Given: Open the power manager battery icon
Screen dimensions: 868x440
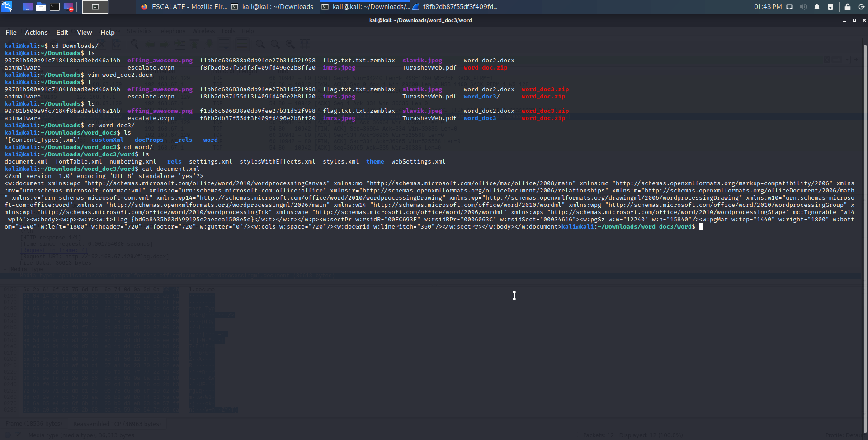Looking at the screenshot, I should 830,7.
